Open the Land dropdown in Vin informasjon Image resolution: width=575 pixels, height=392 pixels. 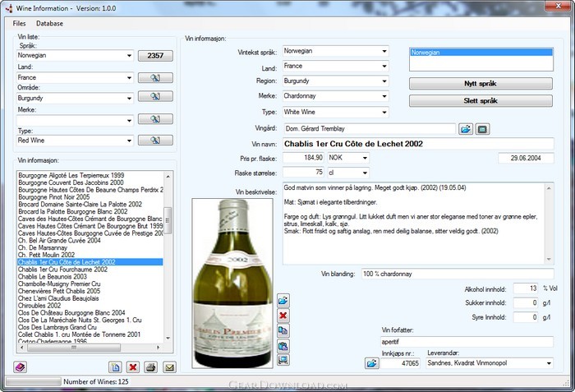pos(384,67)
